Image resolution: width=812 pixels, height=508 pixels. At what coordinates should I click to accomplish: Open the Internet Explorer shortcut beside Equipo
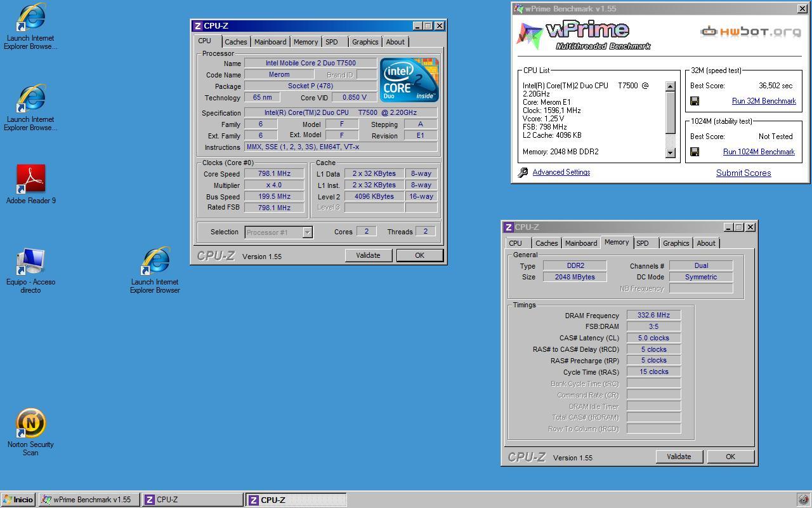(155, 271)
